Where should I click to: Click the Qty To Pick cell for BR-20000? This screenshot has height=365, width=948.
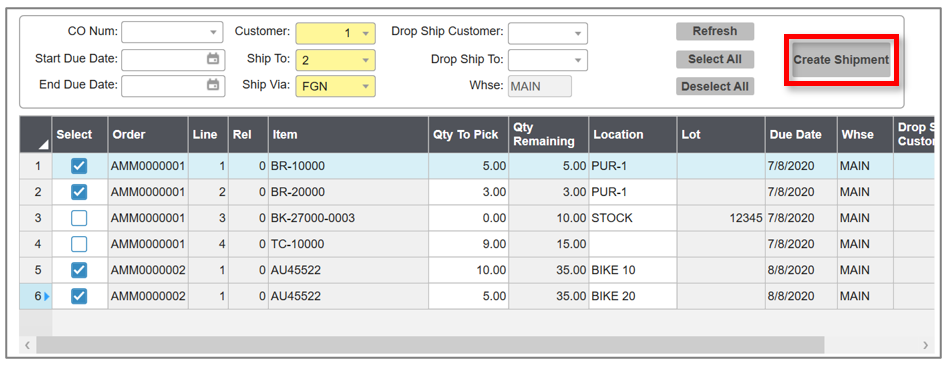(469, 192)
